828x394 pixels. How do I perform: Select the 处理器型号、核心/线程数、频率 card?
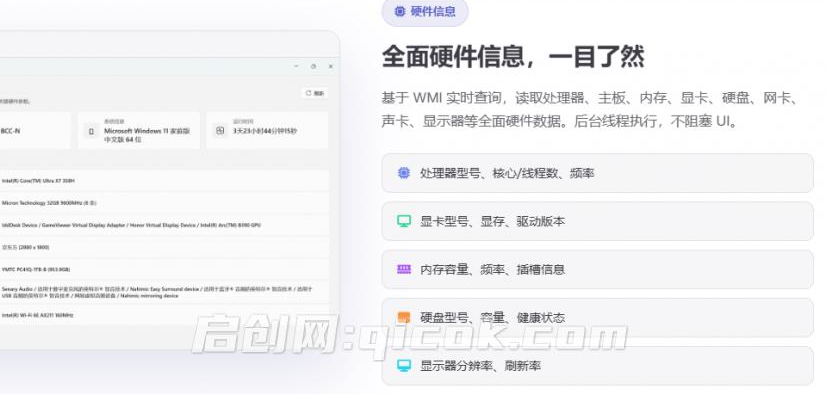(x=598, y=173)
